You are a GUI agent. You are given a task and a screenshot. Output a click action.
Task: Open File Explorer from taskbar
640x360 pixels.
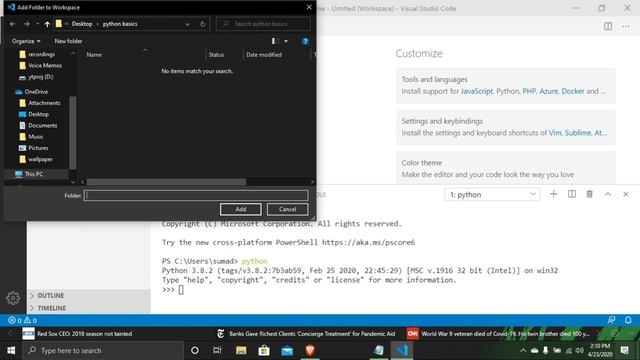point(241,350)
